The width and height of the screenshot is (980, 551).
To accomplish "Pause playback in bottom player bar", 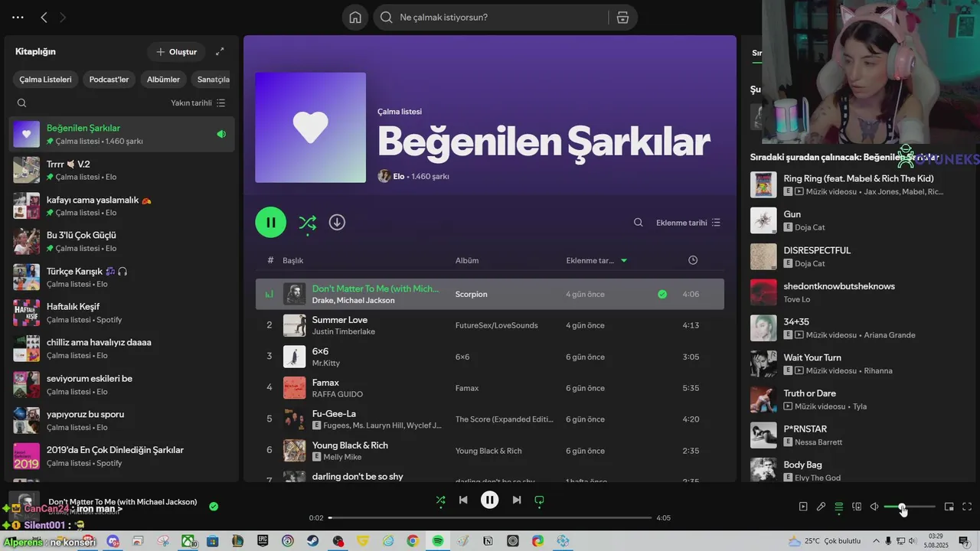I will pyautogui.click(x=490, y=500).
